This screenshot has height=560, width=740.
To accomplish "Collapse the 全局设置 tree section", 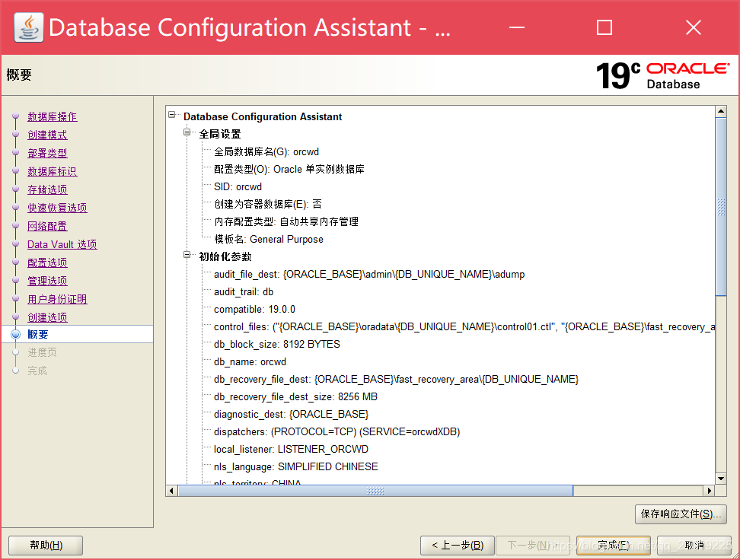I will (x=187, y=132).
